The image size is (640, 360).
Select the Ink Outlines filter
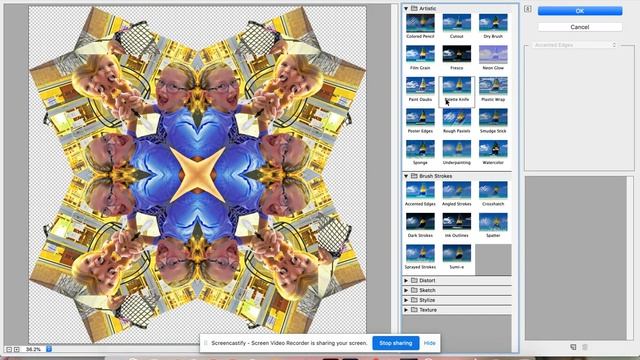pyautogui.click(x=456, y=222)
